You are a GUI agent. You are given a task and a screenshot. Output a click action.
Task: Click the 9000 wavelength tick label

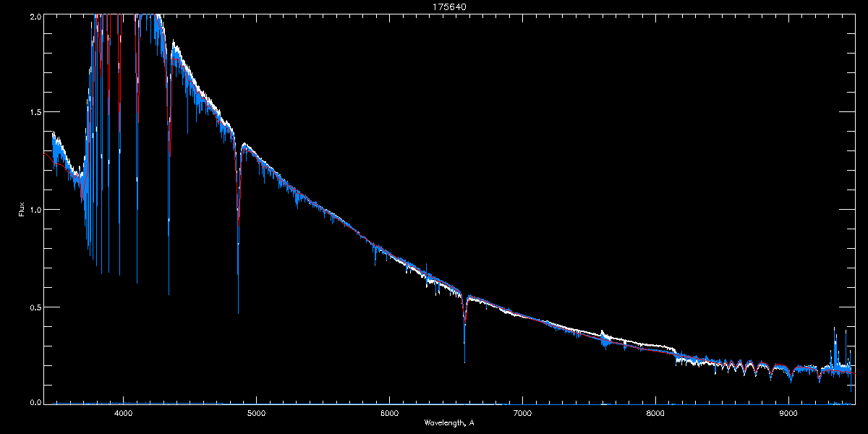[788, 414]
